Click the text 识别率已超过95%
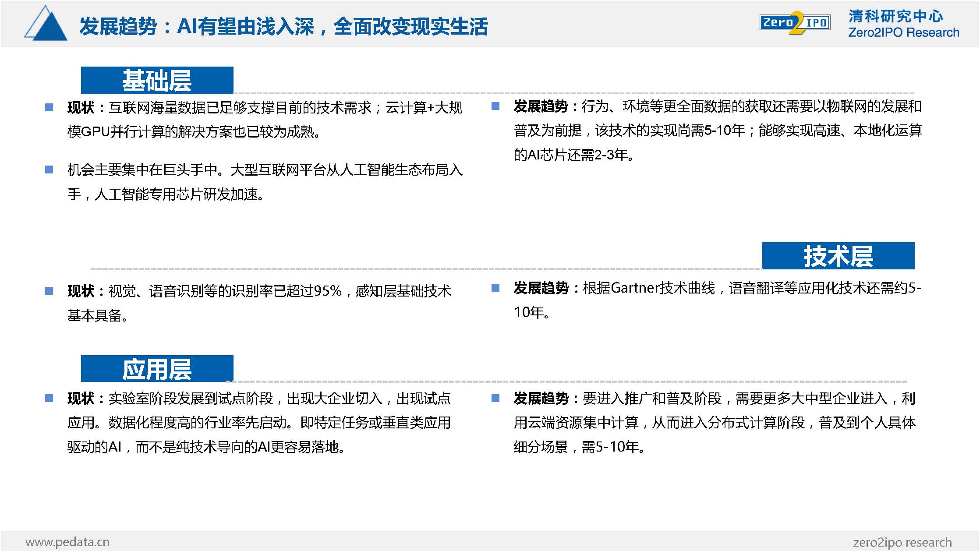The height and width of the screenshot is (551, 980). click(x=287, y=291)
